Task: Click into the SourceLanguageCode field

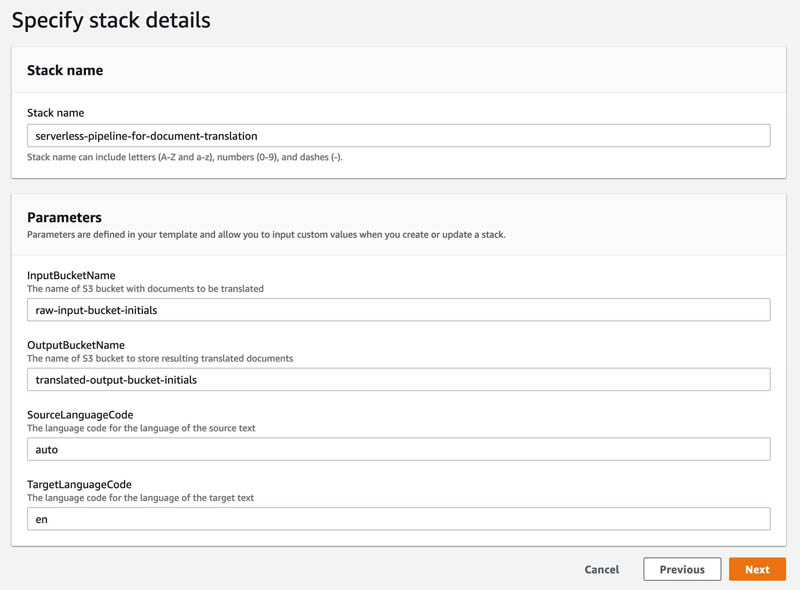Action: pos(398,449)
